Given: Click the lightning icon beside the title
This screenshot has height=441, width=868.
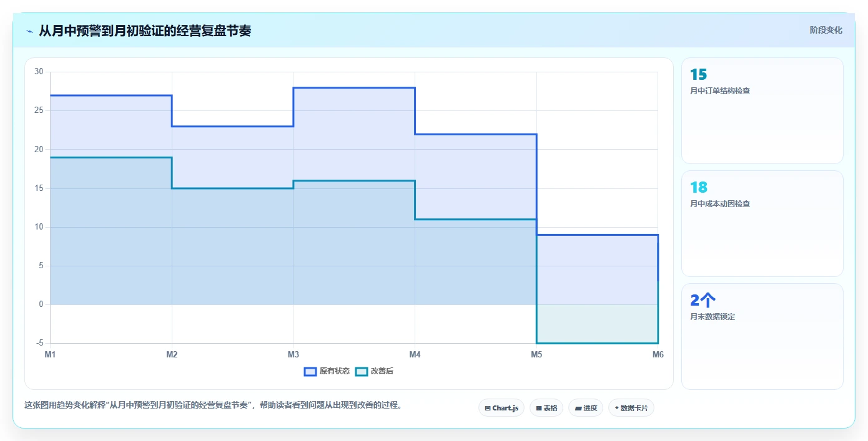Looking at the screenshot, I should coord(29,31).
